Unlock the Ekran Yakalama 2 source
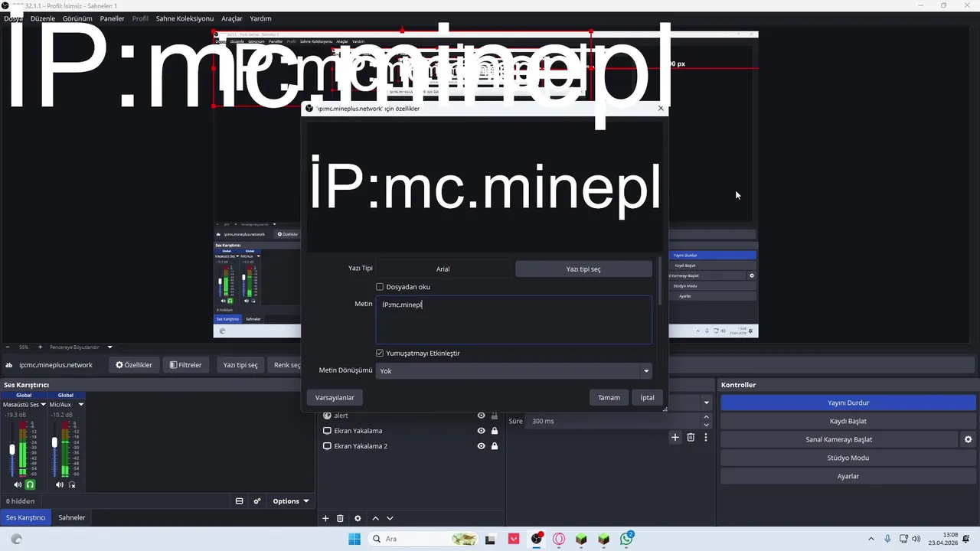 [495, 446]
